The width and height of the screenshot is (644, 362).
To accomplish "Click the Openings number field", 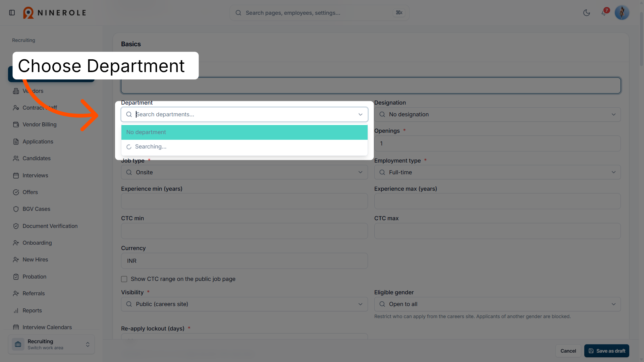I will coord(497,143).
